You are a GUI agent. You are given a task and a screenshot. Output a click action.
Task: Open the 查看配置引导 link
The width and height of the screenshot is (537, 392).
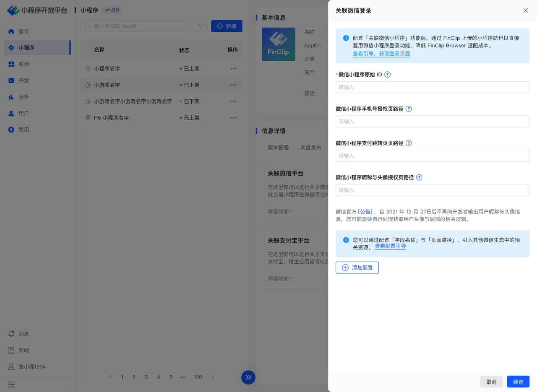tap(390, 247)
